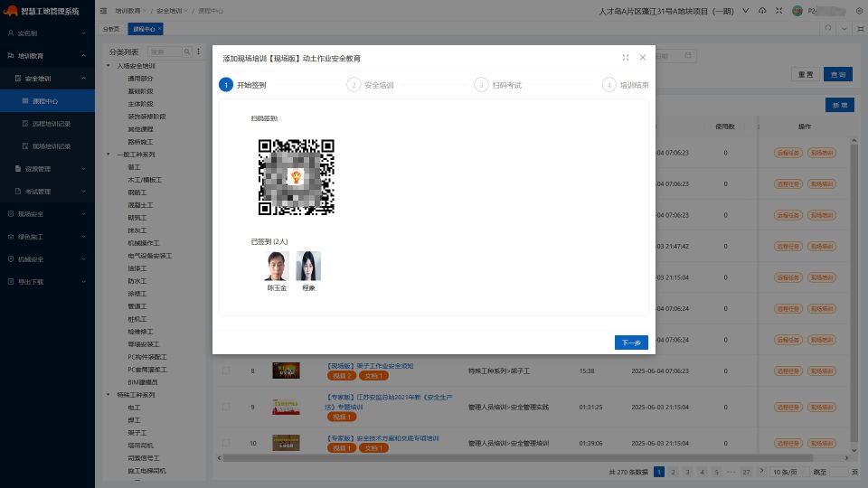Click step 4 培训结束 in the wizard

[x=626, y=85]
